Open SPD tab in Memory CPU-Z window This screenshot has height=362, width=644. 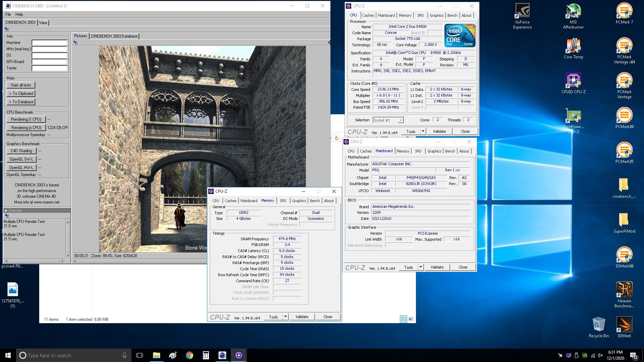coord(283,201)
